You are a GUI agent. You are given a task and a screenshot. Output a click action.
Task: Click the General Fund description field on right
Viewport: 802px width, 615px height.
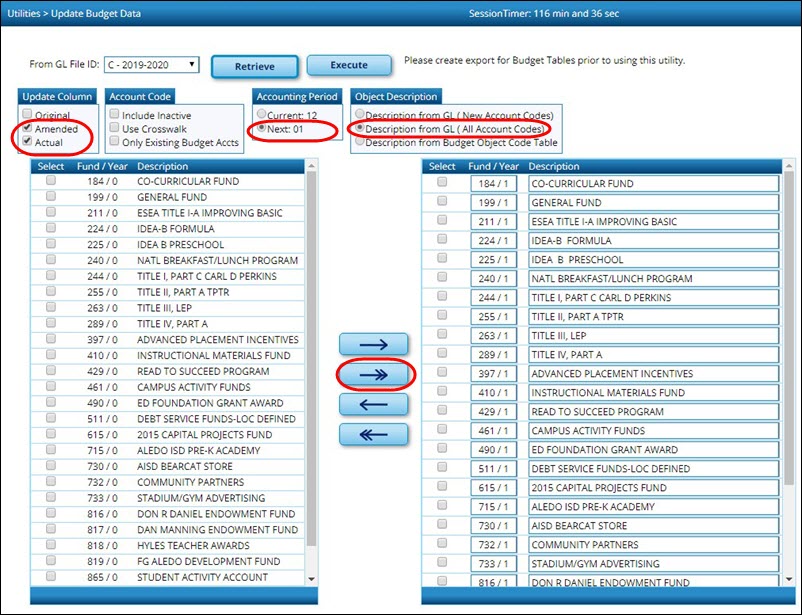click(653, 203)
